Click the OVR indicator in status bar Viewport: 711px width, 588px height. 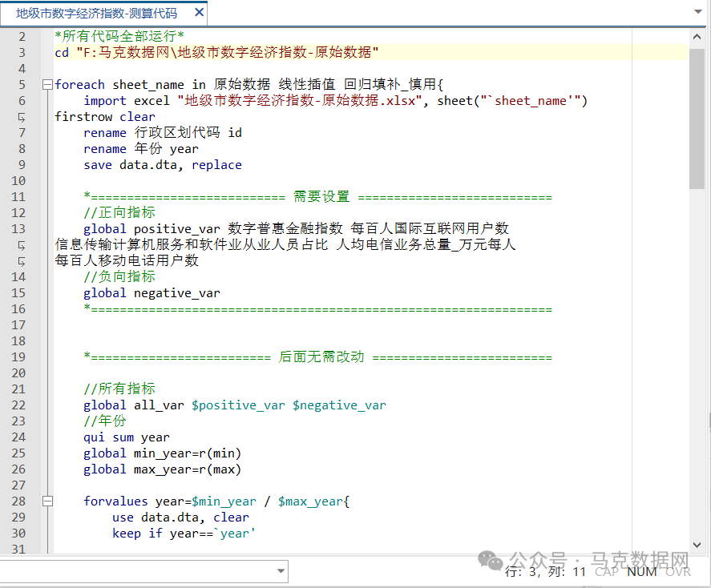678,572
